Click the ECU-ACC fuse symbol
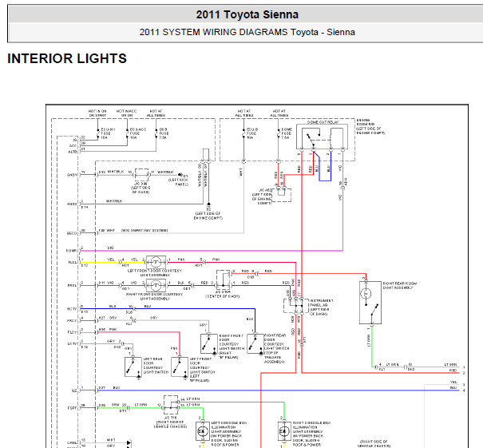Image resolution: width=483 pixels, height=448 pixels. (127, 133)
